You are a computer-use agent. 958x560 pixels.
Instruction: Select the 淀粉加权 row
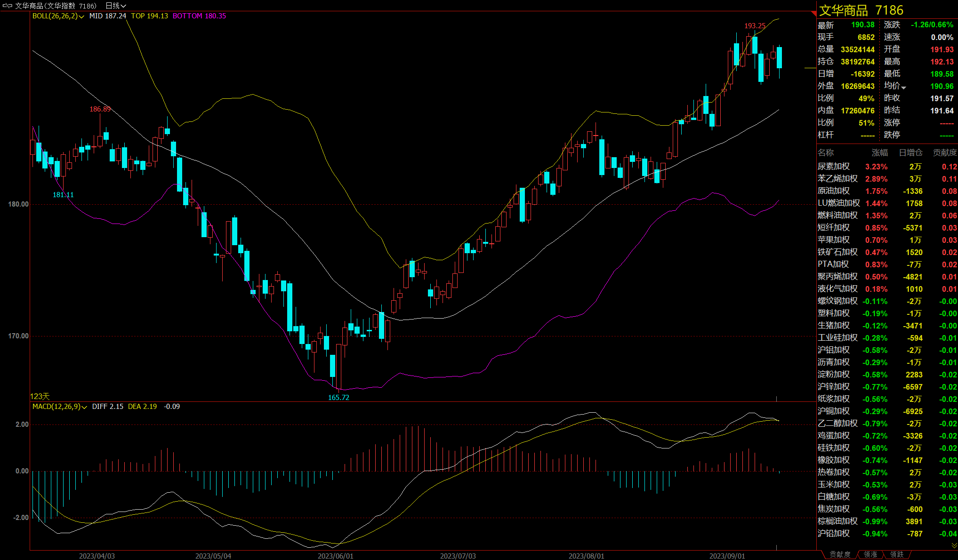pyautogui.click(x=887, y=375)
